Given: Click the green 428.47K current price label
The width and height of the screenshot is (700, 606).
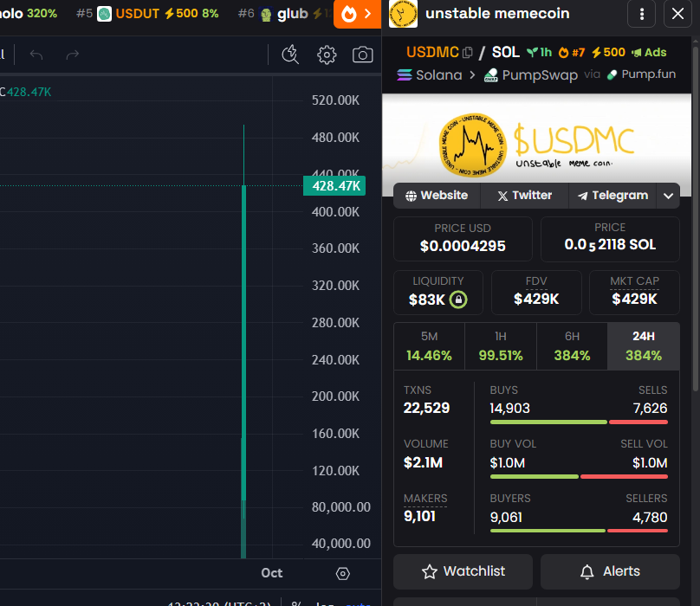Looking at the screenshot, I should tap(334, 186).
